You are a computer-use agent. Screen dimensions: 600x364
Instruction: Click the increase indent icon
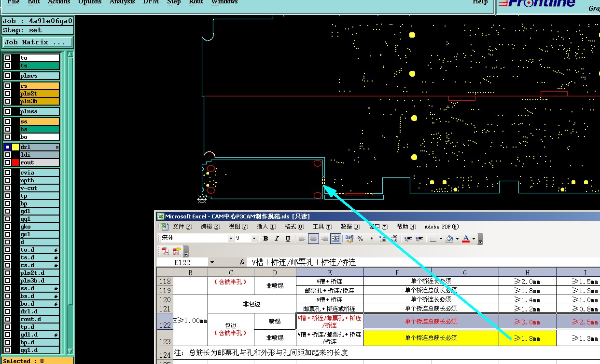coord(419,238)
